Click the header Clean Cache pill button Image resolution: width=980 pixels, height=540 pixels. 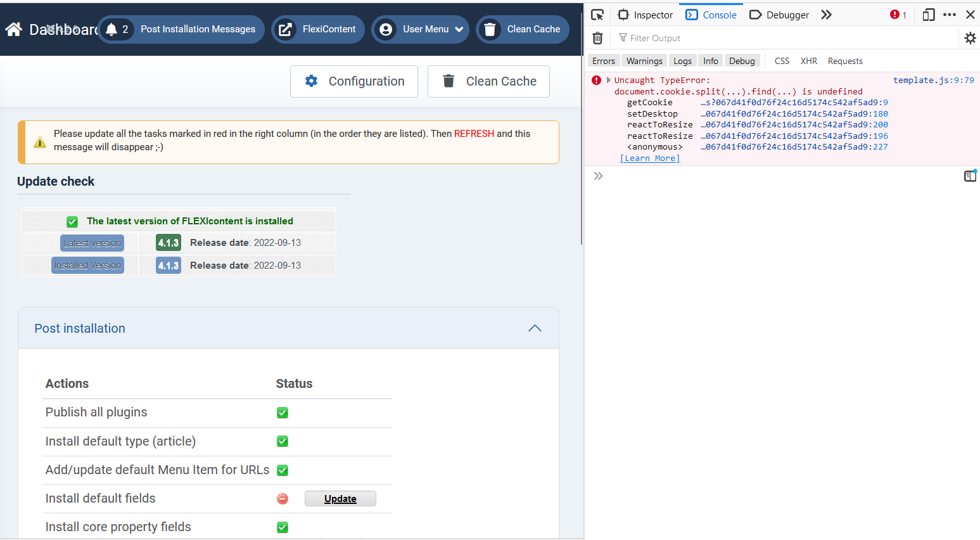[x=523, y=29]
